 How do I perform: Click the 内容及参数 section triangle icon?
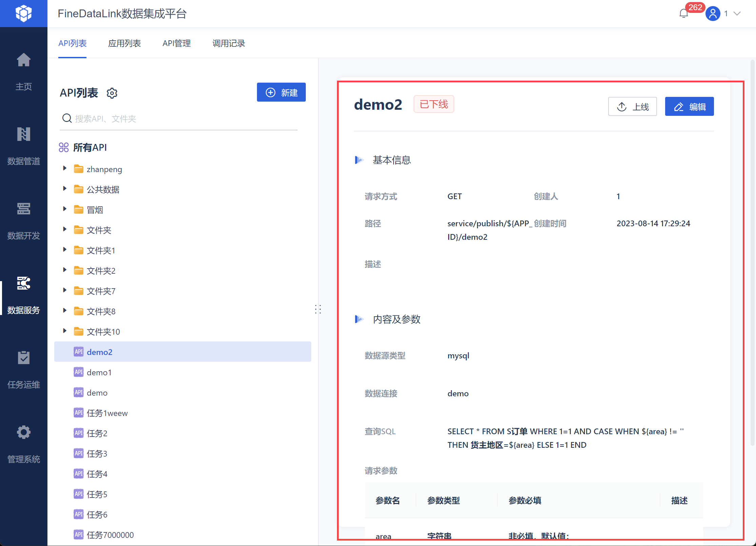point(359,319)
